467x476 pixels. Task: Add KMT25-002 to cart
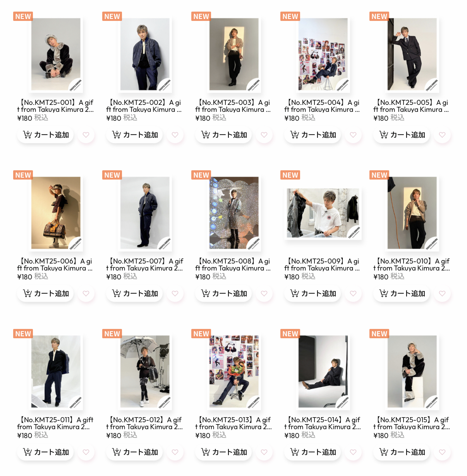[x=134, y=135]
